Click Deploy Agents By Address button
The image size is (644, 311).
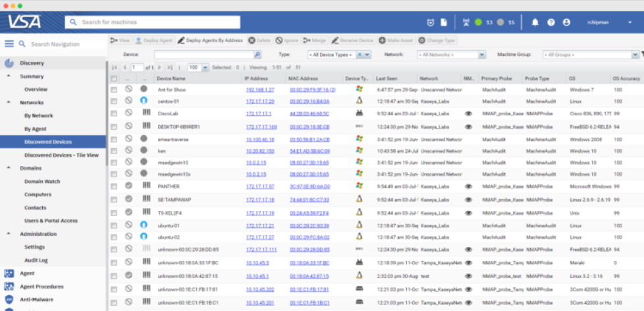coord(210,40)
